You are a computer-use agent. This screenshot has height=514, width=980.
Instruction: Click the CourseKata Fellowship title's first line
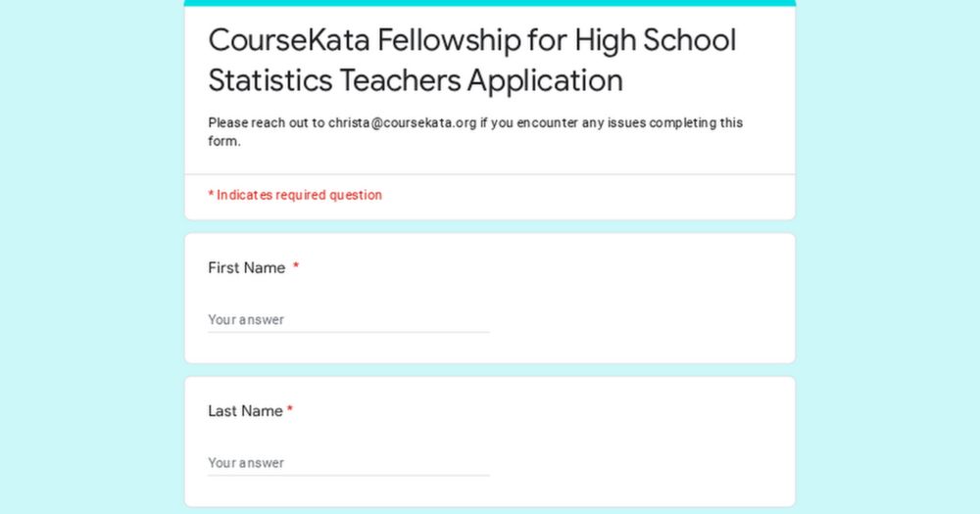pos(472,40)
